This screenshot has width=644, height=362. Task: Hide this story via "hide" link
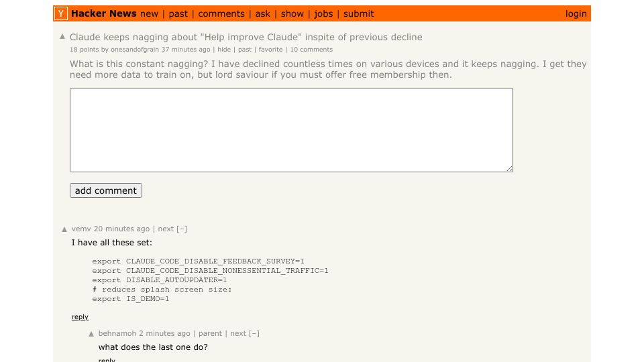[224, 50]
